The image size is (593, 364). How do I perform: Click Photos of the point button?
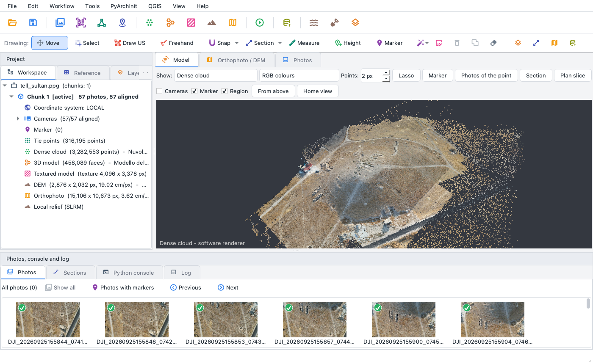486,75
